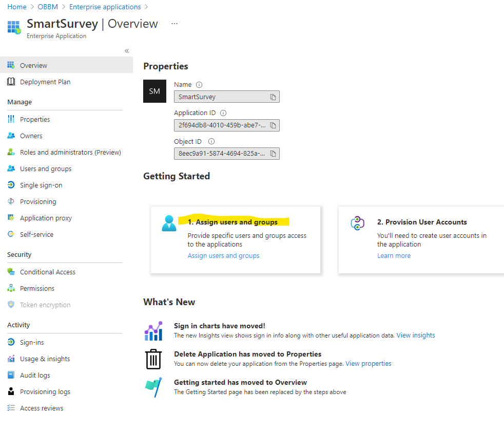The image size is (504, 430).
Task: Go to Home in the breadcrumb
Action: (x=17, y=7)
